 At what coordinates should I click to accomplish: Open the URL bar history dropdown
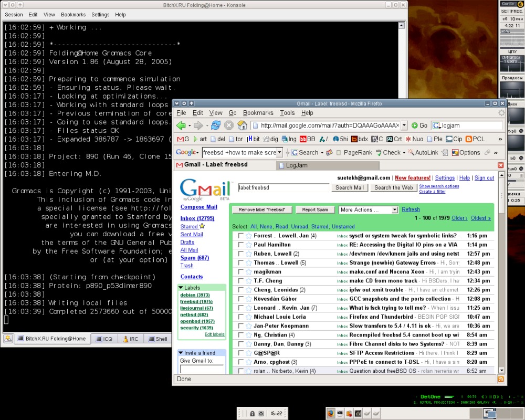tap(404, 125)
